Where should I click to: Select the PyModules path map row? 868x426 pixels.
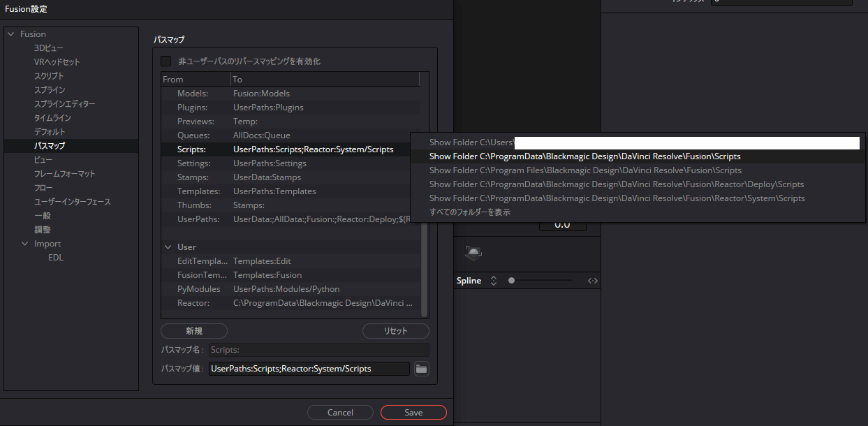(290, 289)
